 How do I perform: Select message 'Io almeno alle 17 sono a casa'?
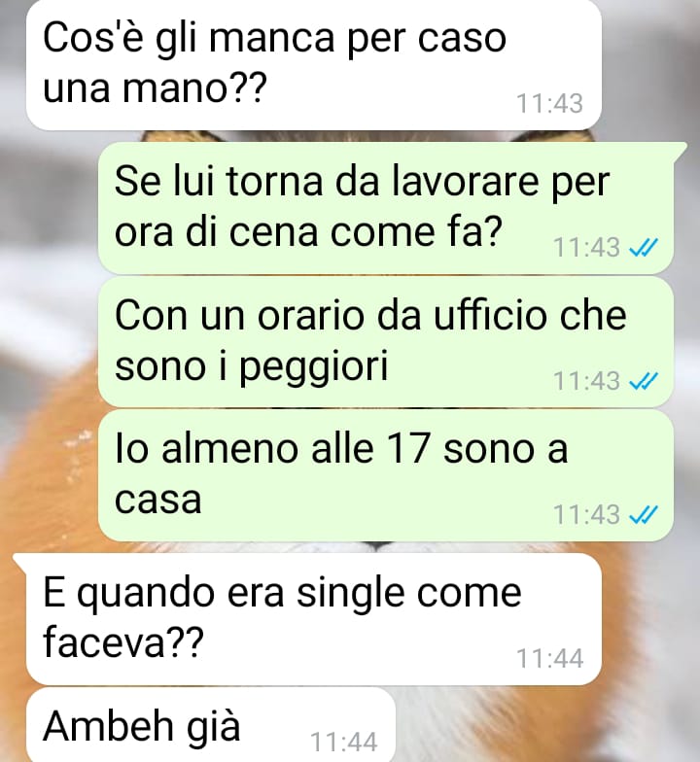pos(386,474)
